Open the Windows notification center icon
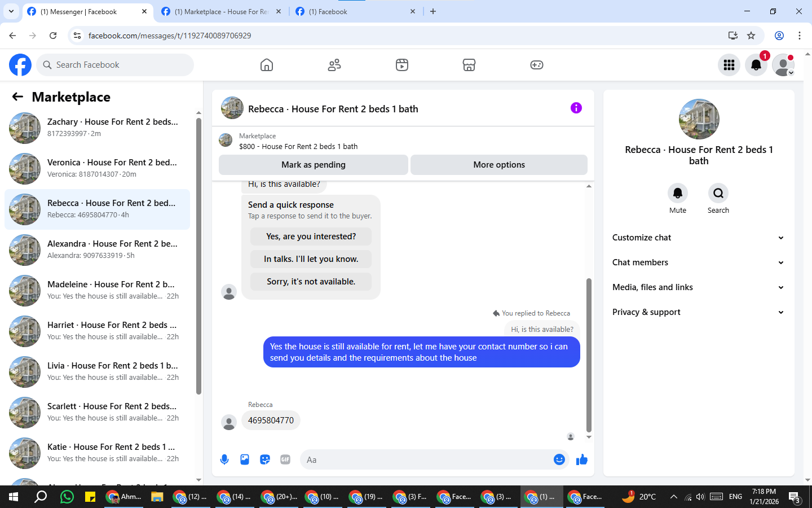 pos(795,497)
